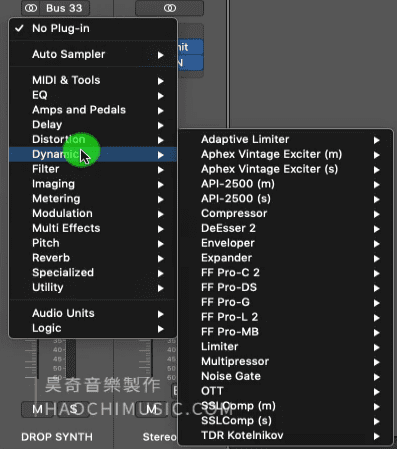Choose FF Pro-DS plug-in
This screenshot has height=449, width=397.
(x=286, y=288)
